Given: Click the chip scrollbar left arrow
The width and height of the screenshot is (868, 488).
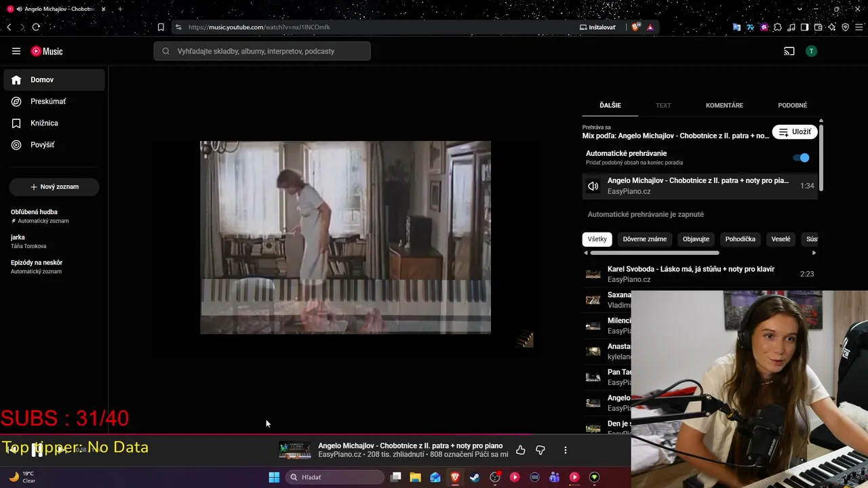Looking at the screenshot, I should click(x=587, y=253).
